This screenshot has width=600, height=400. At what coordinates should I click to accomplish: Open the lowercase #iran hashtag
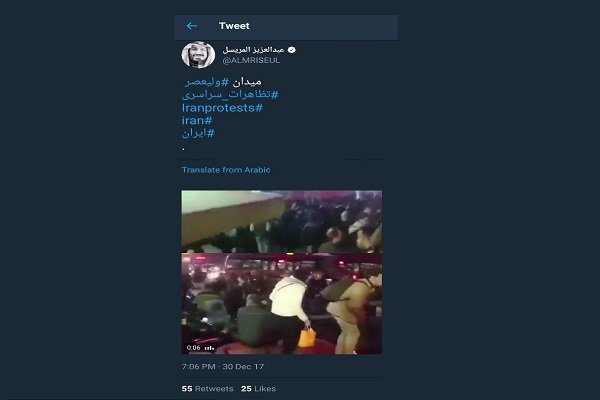pyautogui.click(x=197, y=121)
